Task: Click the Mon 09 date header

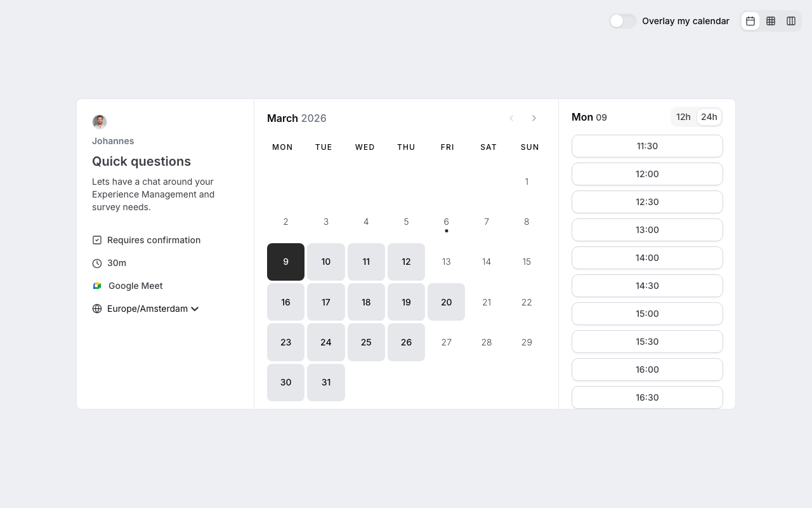Action: [589, 117]
